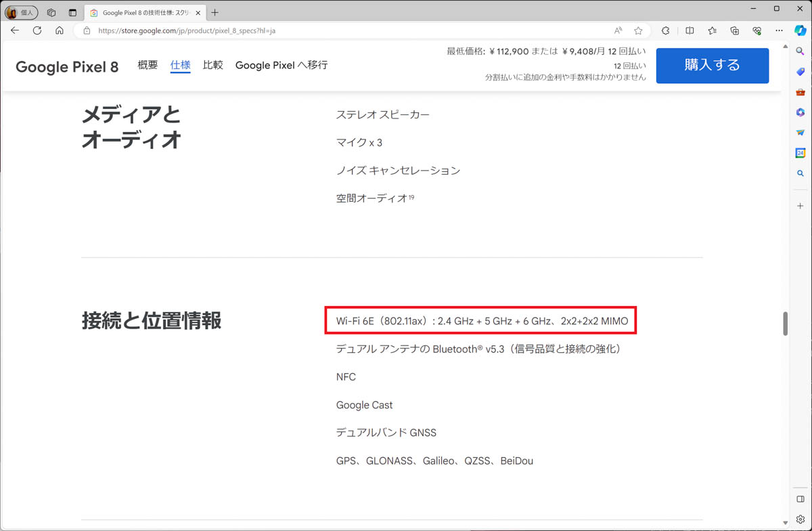Viewport: 812px width, 531px height.
Task: Click the 購入する button
Action: coord(713,66)
